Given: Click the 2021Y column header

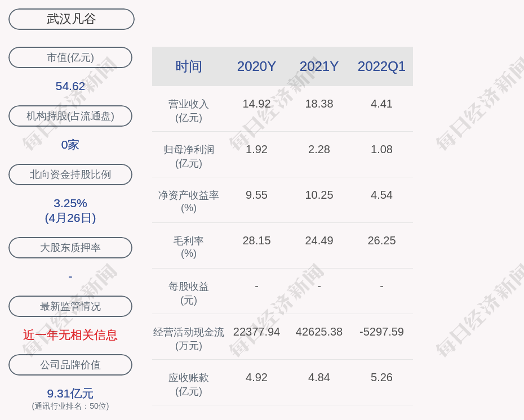Looking at the screenshot, I should click(x=319, y=66).
